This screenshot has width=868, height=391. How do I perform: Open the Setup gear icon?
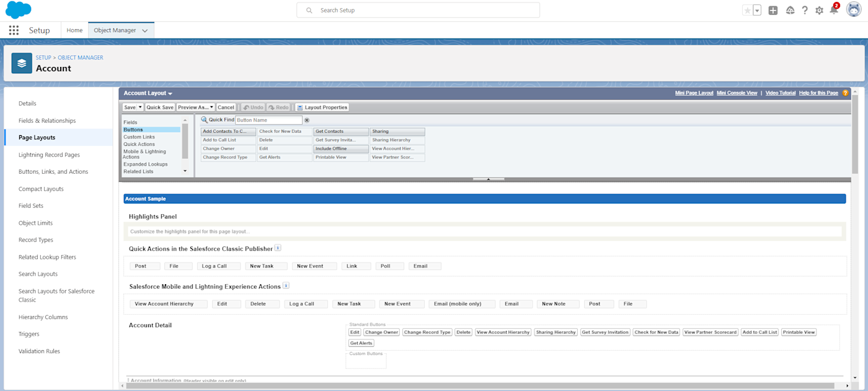point(820,11)
